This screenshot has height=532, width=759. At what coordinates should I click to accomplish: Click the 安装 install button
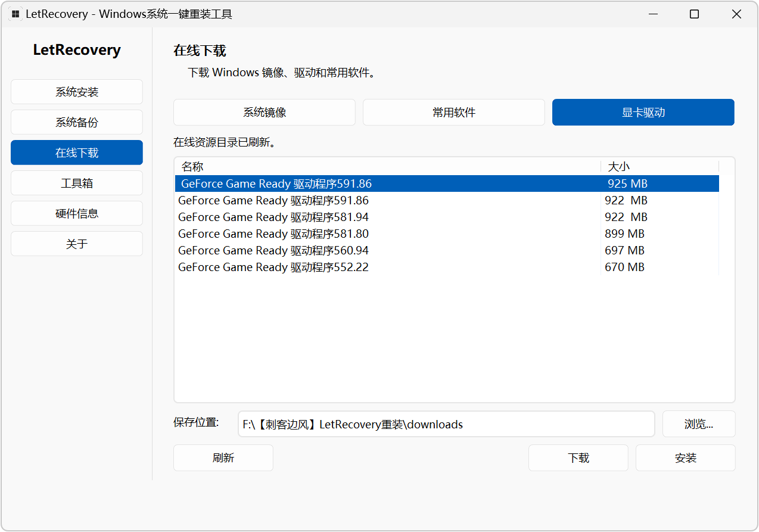[x=686, y=458]
